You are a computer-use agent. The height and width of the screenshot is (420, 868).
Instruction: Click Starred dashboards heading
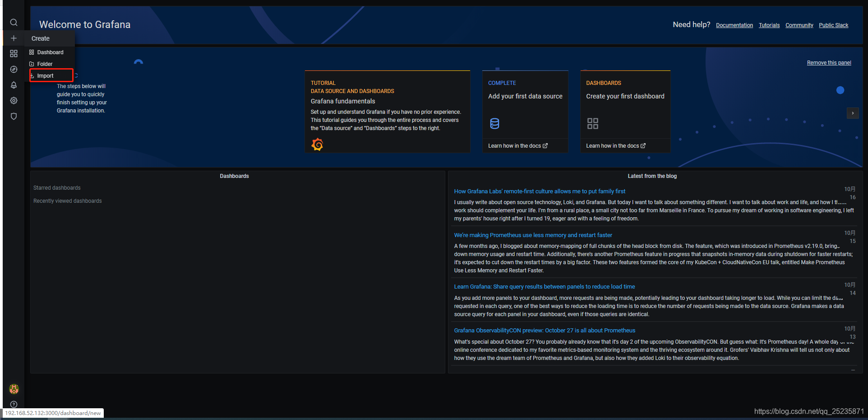point(57,188)
